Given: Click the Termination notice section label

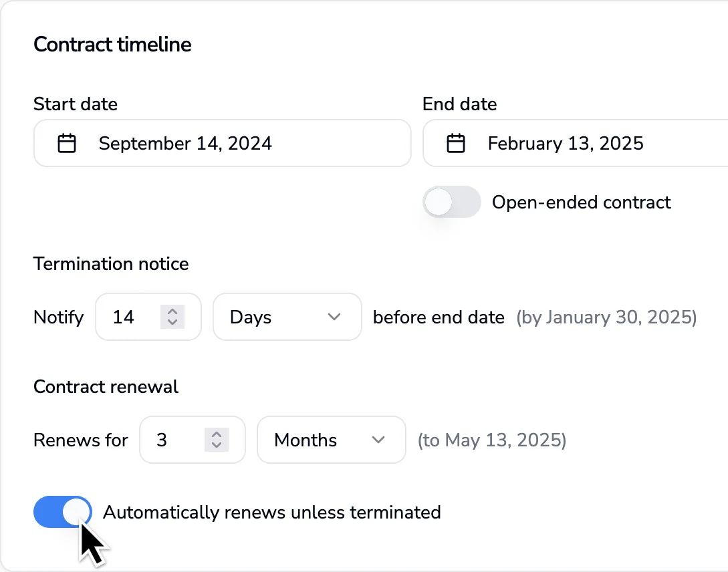Looking at the screenshot, I should tap(110, 264).
